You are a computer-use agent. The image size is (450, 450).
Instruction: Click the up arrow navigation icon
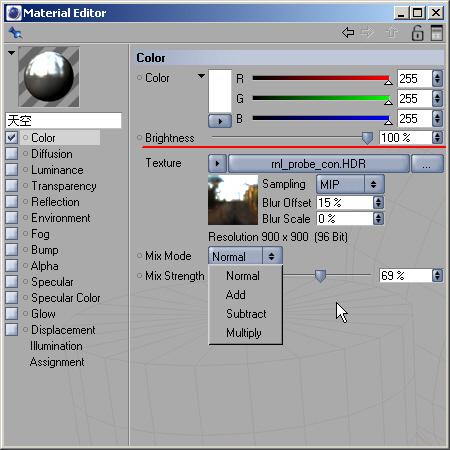392,33
